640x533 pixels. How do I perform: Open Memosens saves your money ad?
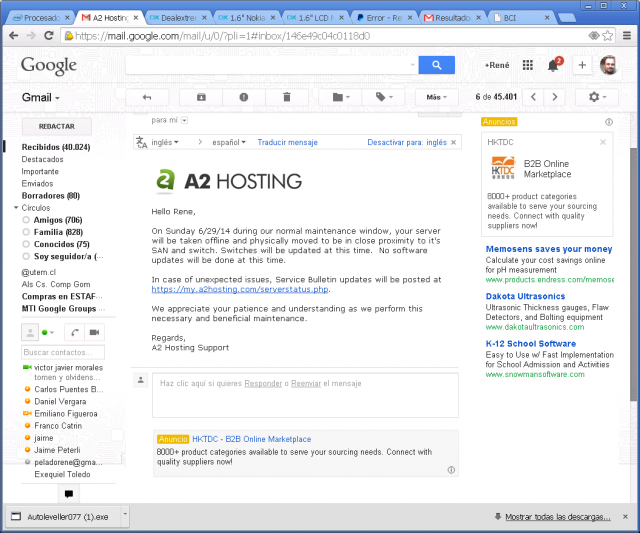point(549,249)
